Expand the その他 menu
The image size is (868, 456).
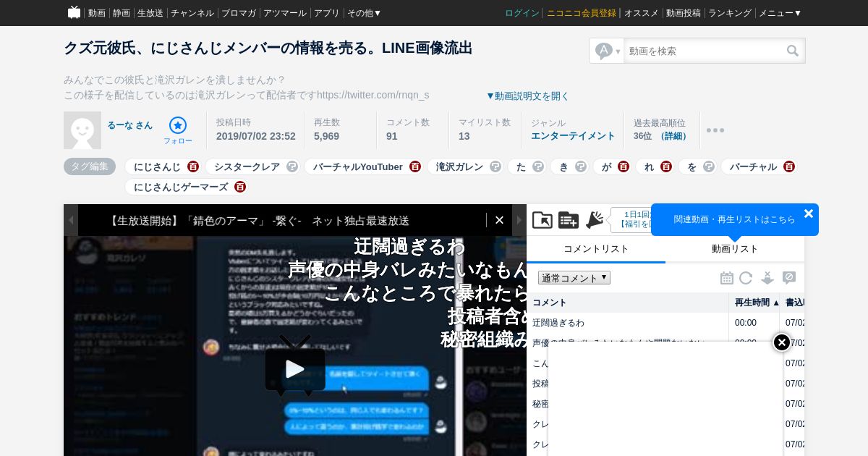tap(364, 13)
